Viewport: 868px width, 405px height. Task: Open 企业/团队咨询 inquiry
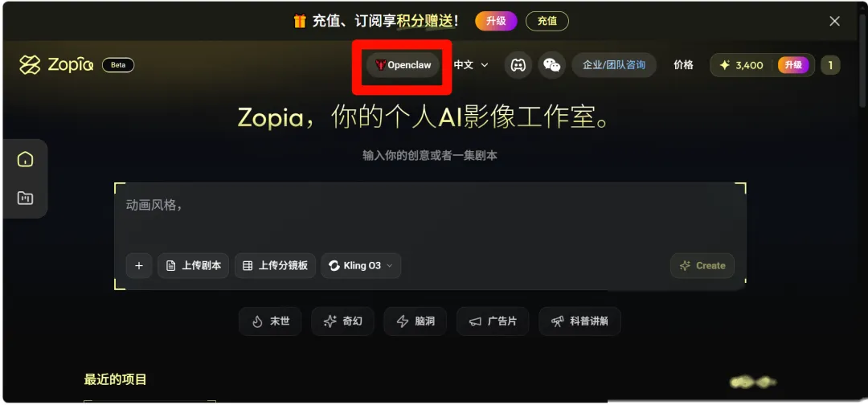click(x=614, y=65)
